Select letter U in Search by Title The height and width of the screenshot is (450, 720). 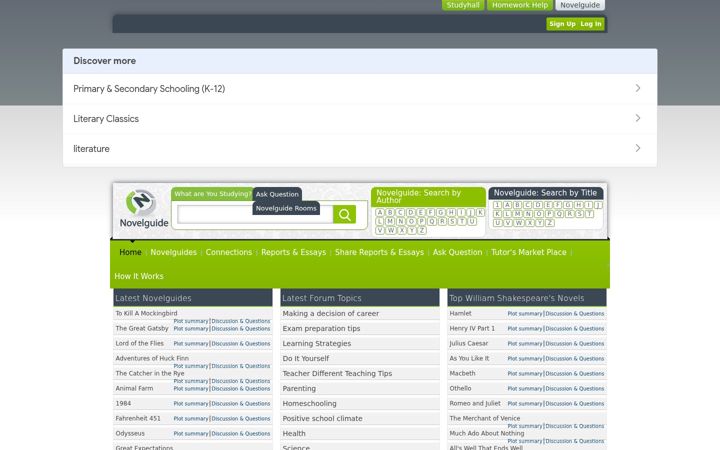point(497,223)
